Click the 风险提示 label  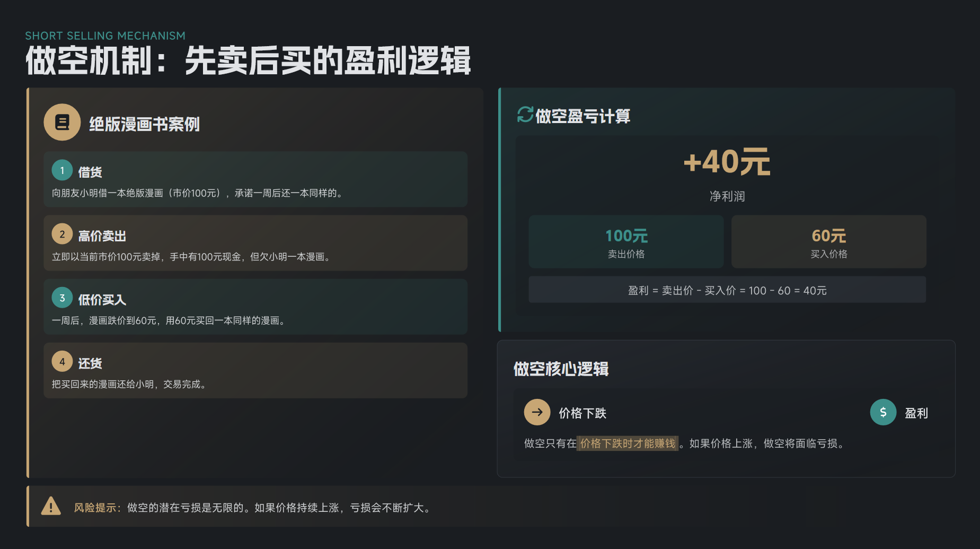click(x=97, y=508)
